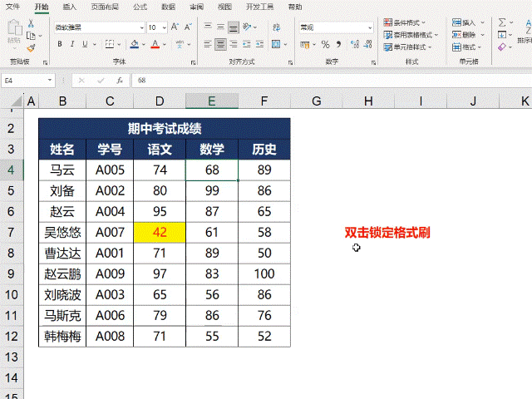Viewport: 532px width, 399px height.
Task: Click the Fill down-arrow icon
Action: tap(502, 35)
